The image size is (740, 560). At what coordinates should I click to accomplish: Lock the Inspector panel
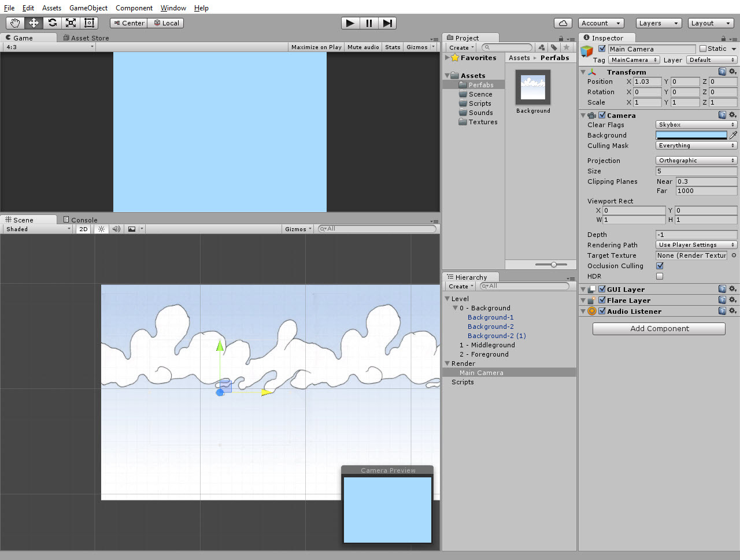[x=723, y=39]
